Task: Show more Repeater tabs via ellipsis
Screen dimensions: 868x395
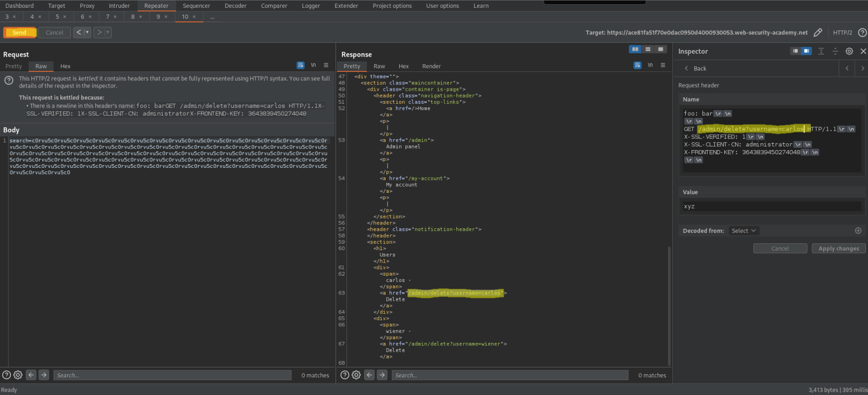Action: [212, 17]
